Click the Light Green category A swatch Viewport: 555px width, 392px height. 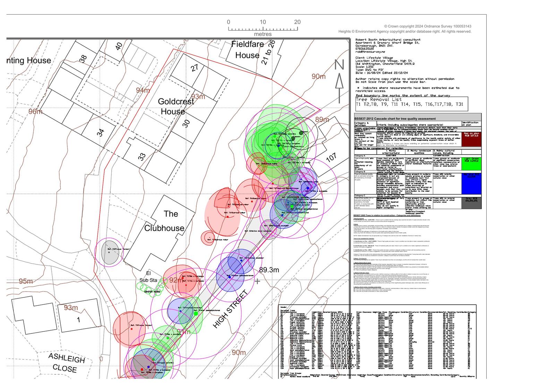(x=471, y=164)
